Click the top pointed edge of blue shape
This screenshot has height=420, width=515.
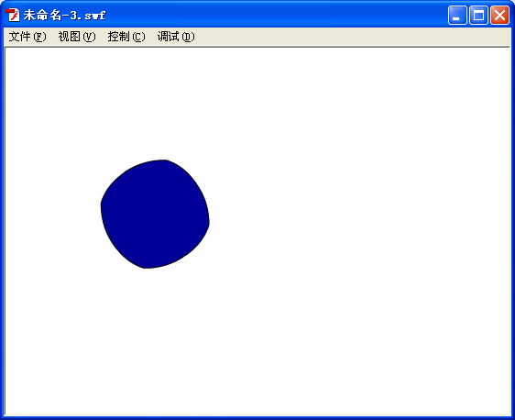point(166,160)
